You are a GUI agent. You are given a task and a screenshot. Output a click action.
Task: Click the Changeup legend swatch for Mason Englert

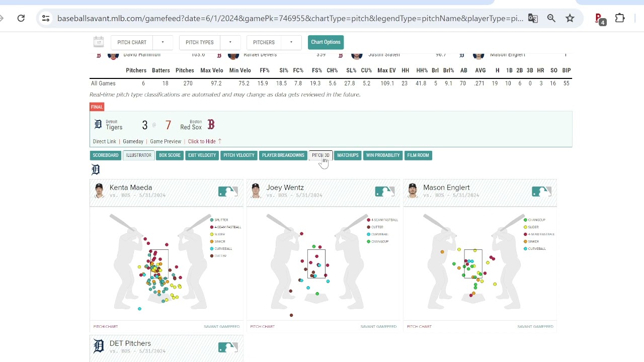coord(525,220)
